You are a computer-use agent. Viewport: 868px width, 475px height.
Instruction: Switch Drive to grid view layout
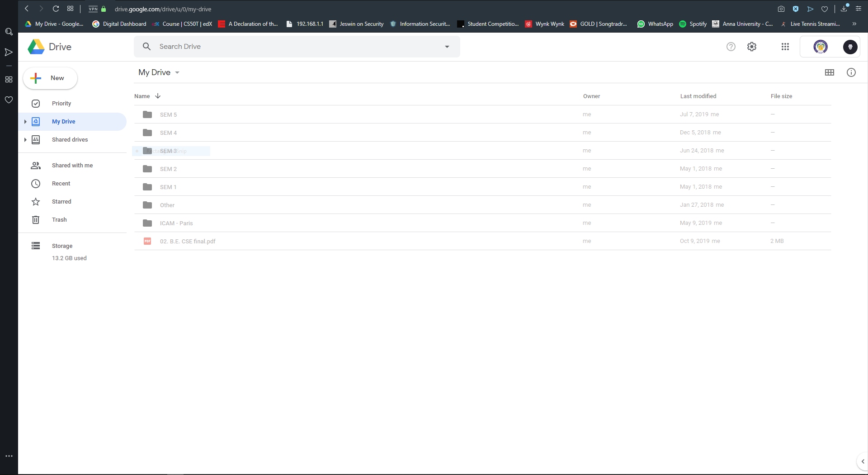click(830, 72)
